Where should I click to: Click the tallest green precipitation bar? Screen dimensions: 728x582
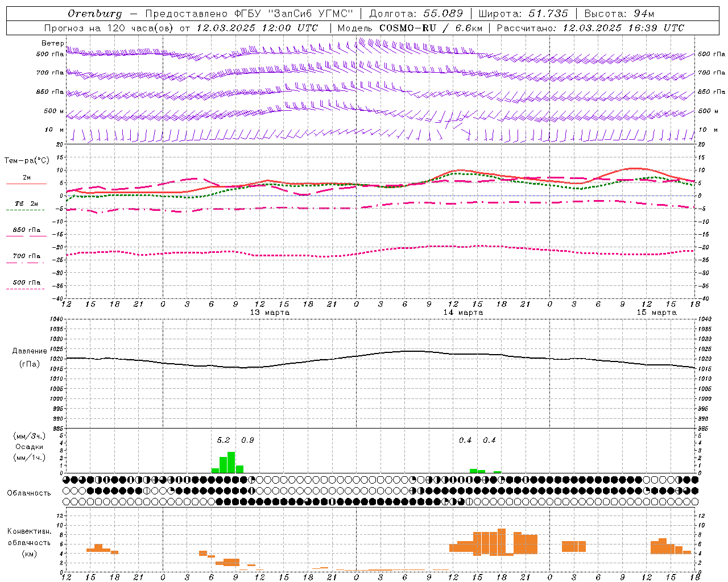coord(231,462)
